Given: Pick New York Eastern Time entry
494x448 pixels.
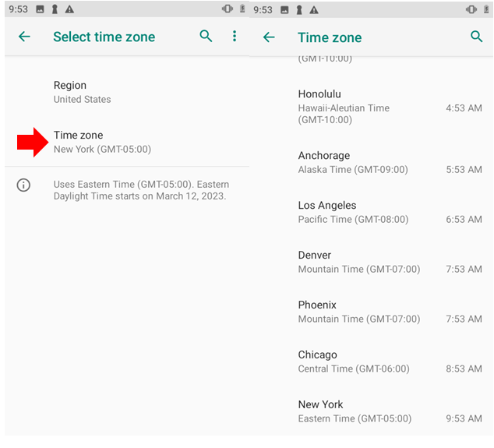Looking at the screenshot, I should pos(371,411).
